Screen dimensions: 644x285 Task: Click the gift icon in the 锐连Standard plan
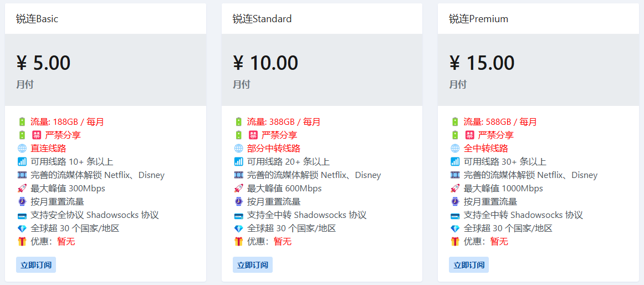coord(239,241)
